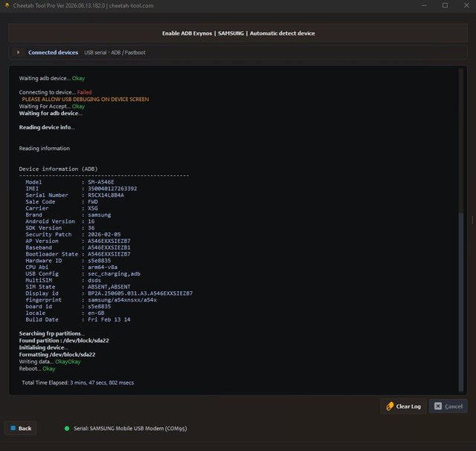
Task: Click the 'Total Time Elapsed' log line
Action: click(x=77, y=383)
